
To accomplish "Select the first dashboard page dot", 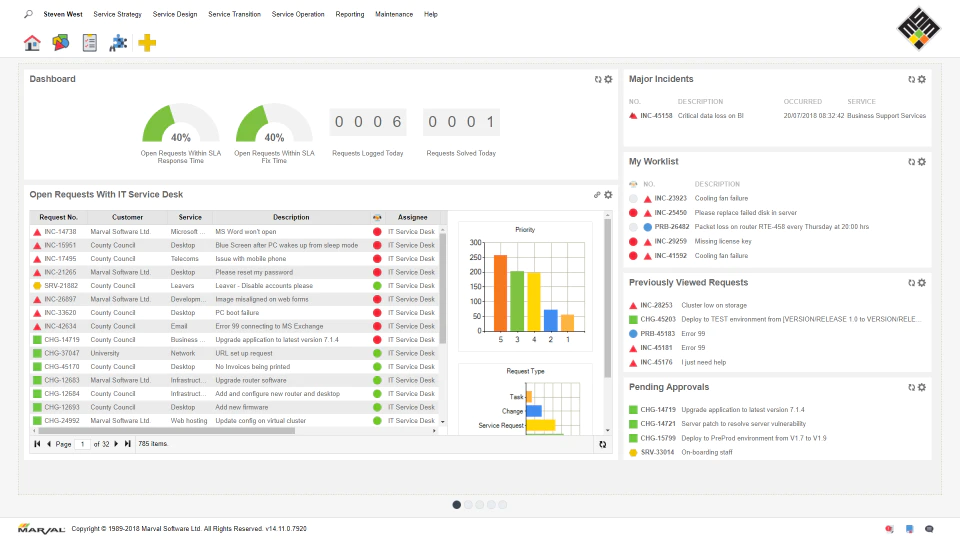I will pyautogui.click(x=457, y=504).
